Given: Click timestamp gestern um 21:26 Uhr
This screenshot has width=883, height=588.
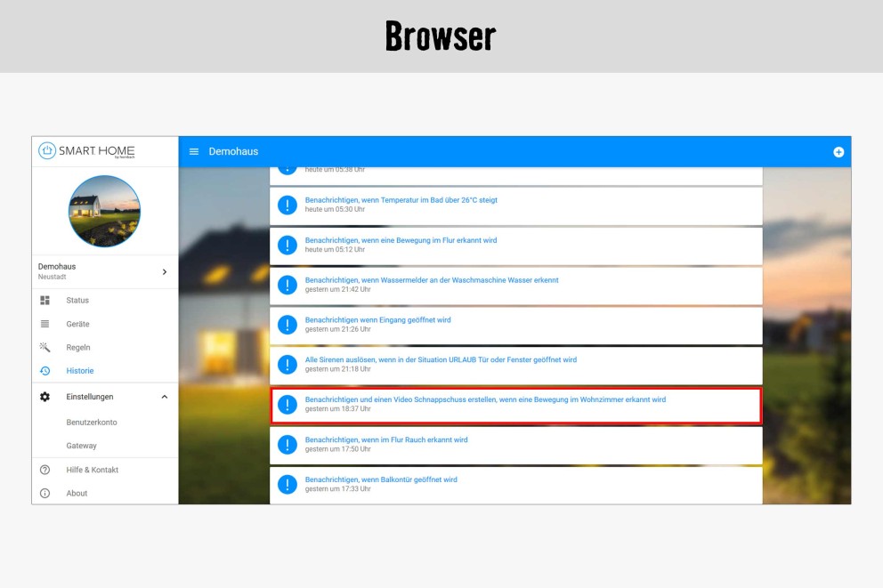Looking at the screenshot, I should tap(338, 330).
